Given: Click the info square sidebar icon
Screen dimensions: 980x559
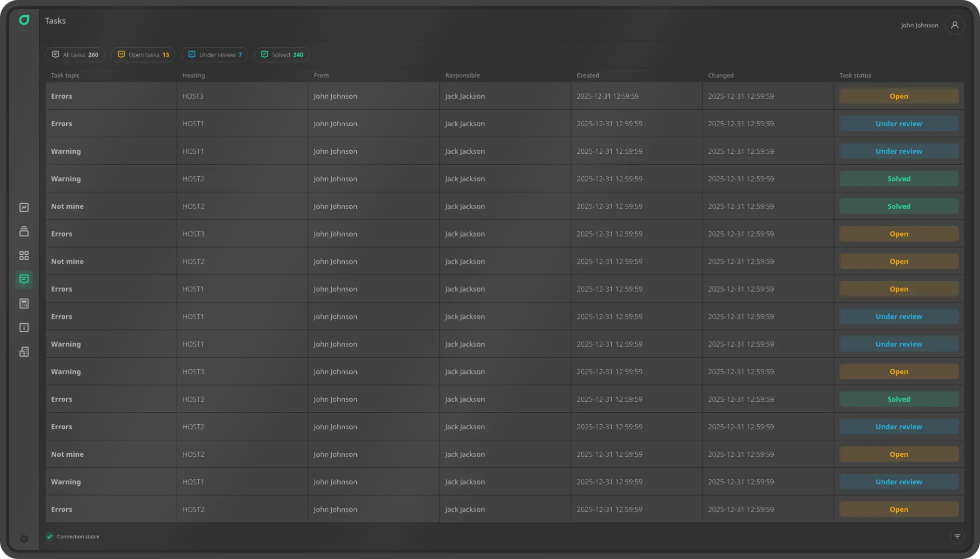Looking at the screenshot, I should pyautogui.click(x=24, y=328).
